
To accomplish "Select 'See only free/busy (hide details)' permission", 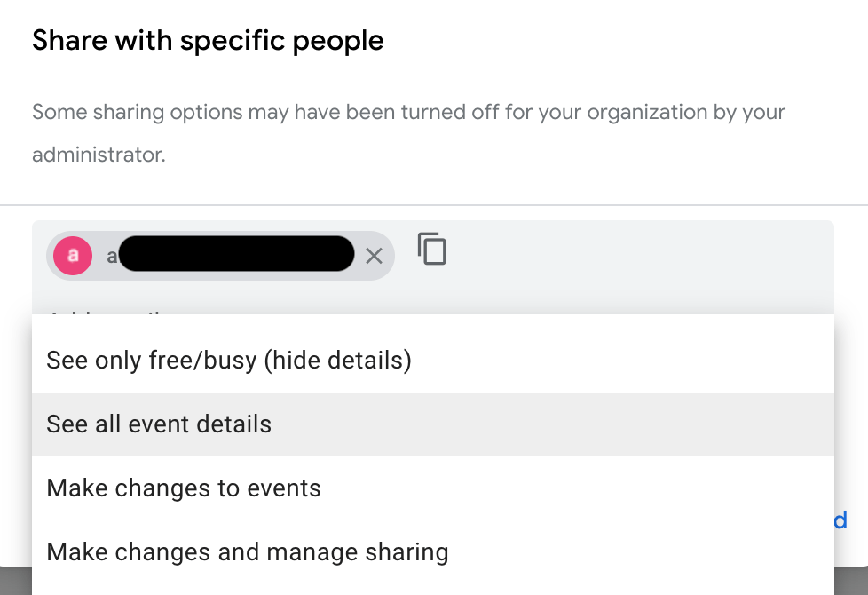I will point(229,361).
